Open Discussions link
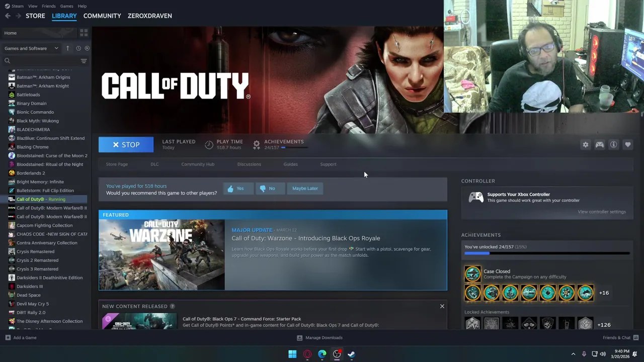The width and height of the screenshot is (644, 362). pyautogui.click(x=249, y=164)
